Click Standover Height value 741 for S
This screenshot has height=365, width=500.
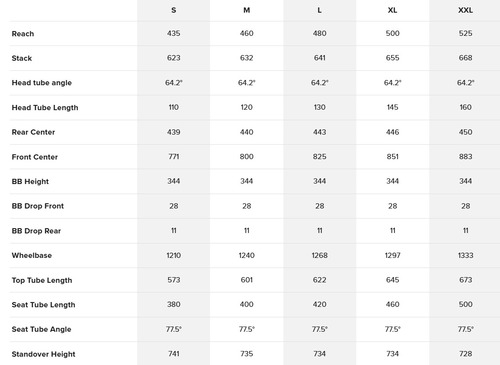174,354
